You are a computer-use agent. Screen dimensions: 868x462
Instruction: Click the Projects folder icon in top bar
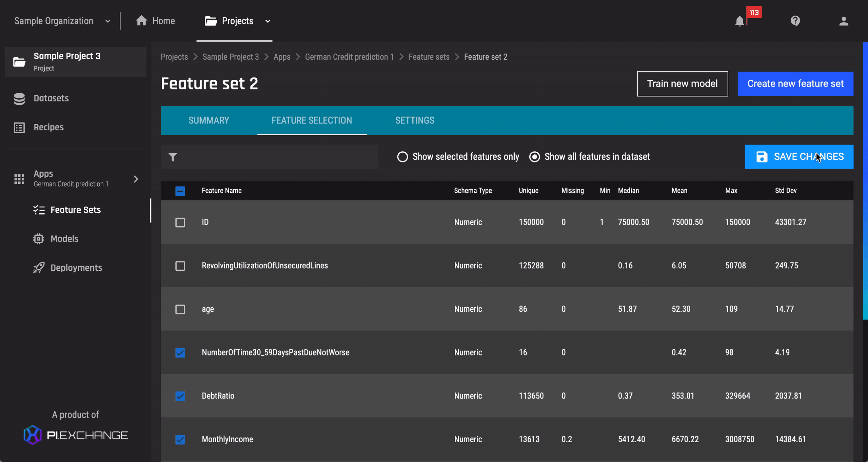click(x=211, y=21)
